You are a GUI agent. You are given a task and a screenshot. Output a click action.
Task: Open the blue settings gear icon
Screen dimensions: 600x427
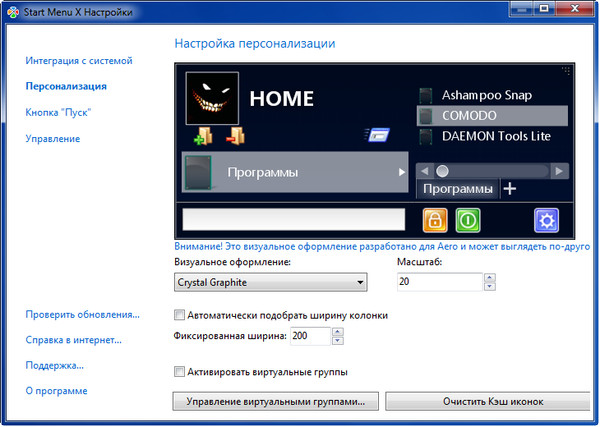pyautogui.click(x=546, y=220)
